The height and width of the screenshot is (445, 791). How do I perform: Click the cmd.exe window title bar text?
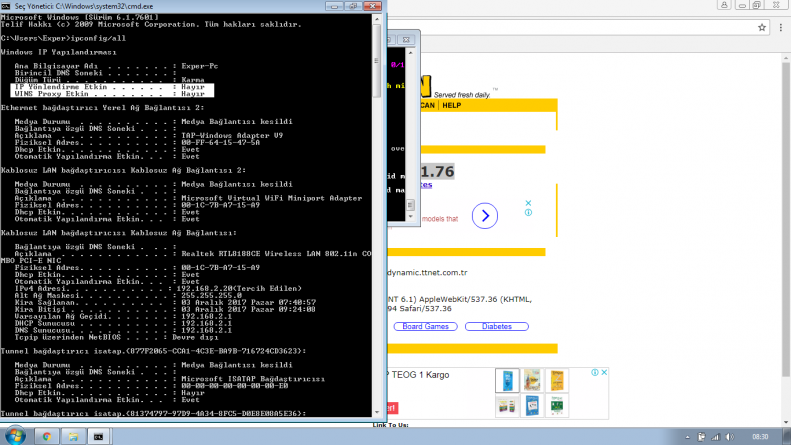[x=84, y=6]
